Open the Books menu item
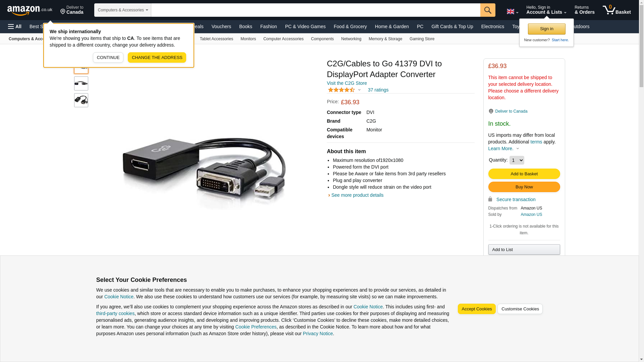 coord(246,26)
